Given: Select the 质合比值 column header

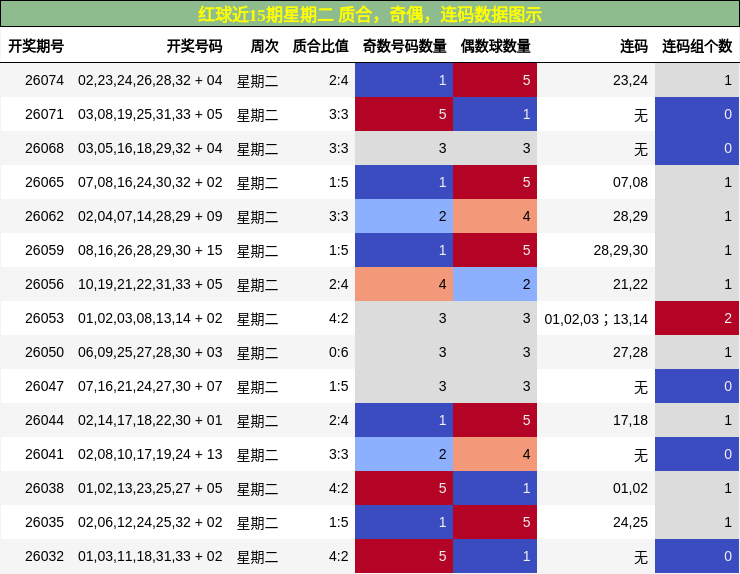Looking at the screenshot, I should [x=320, y=46].
